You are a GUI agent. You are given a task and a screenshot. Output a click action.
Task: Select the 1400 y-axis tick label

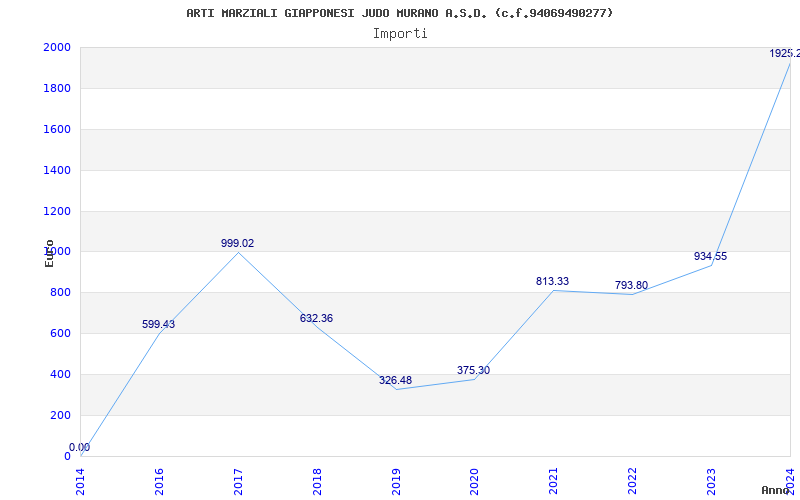click(57, 170)
